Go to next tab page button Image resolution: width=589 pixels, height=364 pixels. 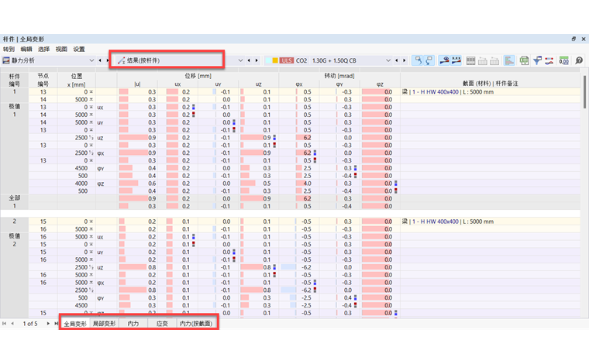coord(48,324)
